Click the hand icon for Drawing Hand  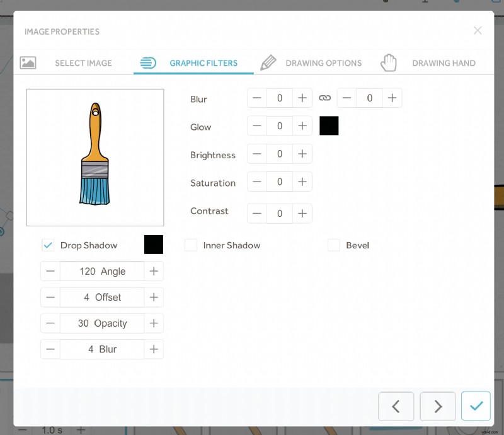coord(389,62)
